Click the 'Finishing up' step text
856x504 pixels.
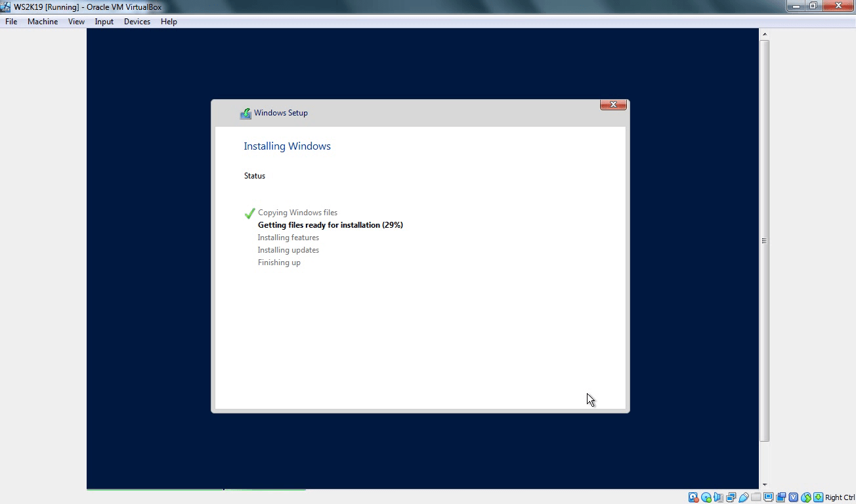tap(279, 262)
